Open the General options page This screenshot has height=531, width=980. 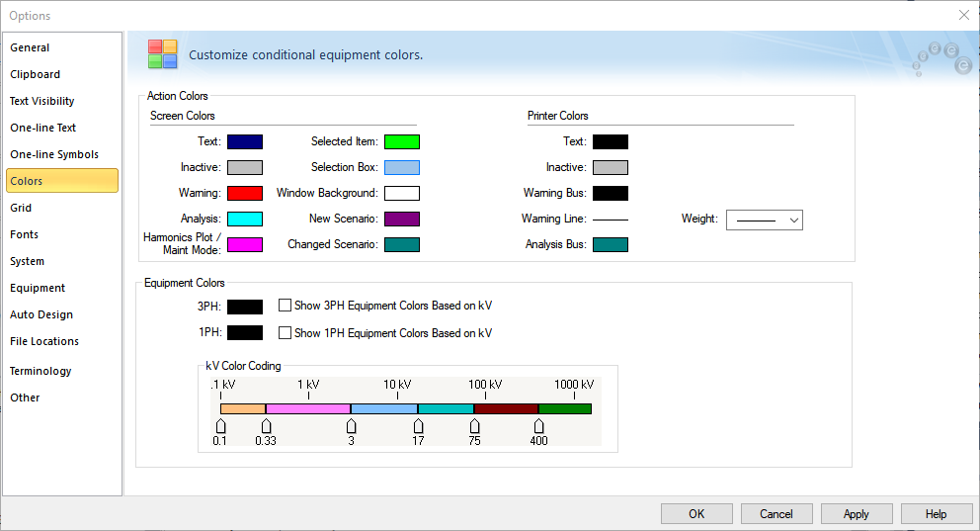click(x=30, y=47)
